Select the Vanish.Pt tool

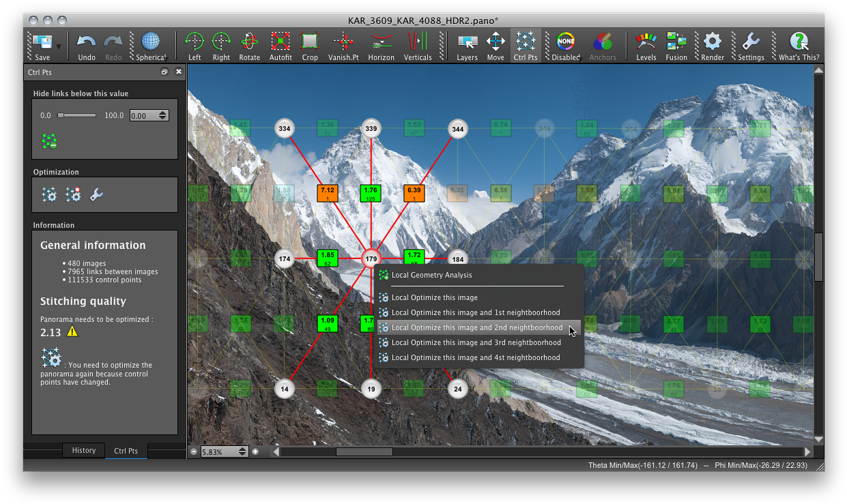click(343, 46)
